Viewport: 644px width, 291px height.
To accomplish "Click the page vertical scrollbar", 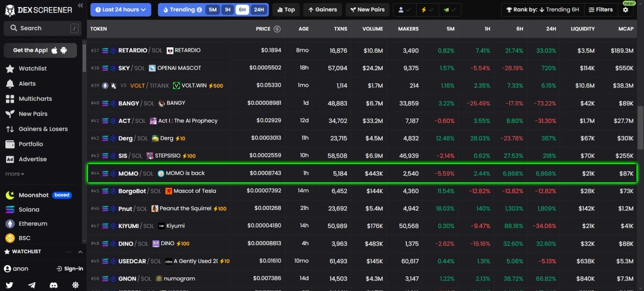I will pos(641,129).
